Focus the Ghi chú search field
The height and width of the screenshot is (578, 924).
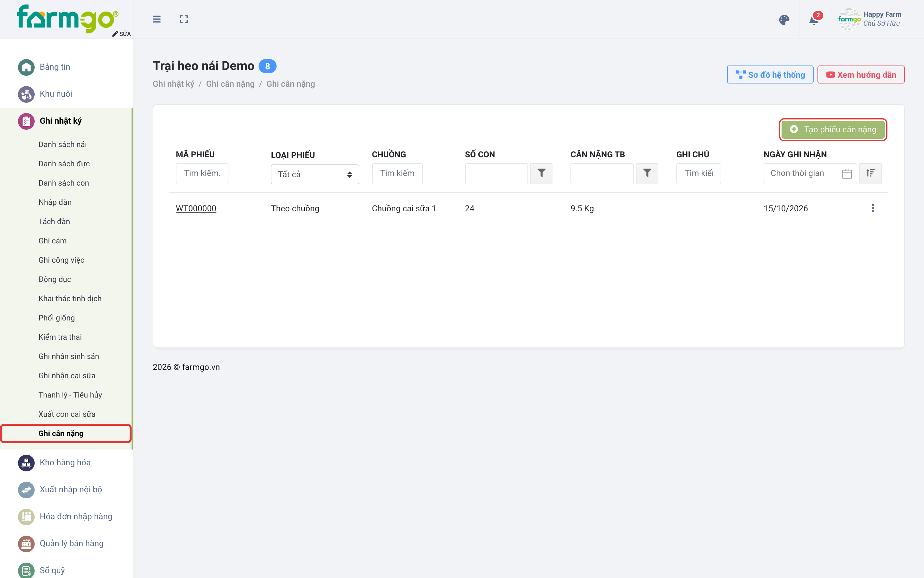point(698,173)
